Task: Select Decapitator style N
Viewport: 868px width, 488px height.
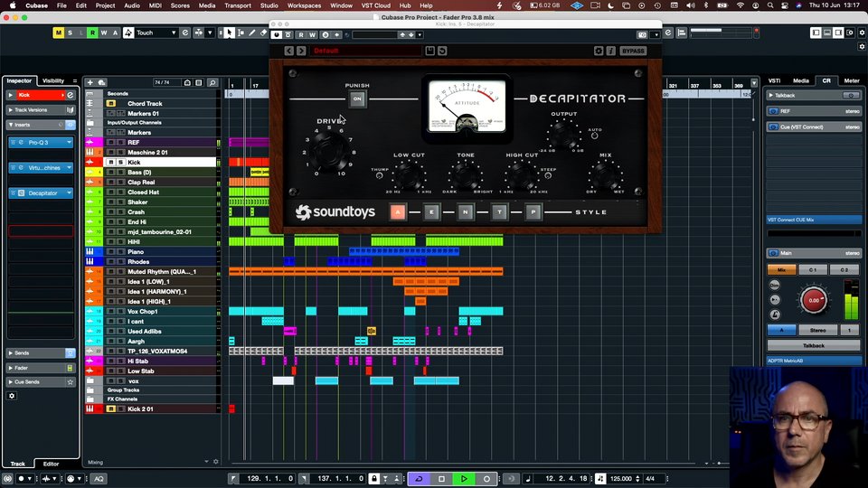Action: coord(466,211)
